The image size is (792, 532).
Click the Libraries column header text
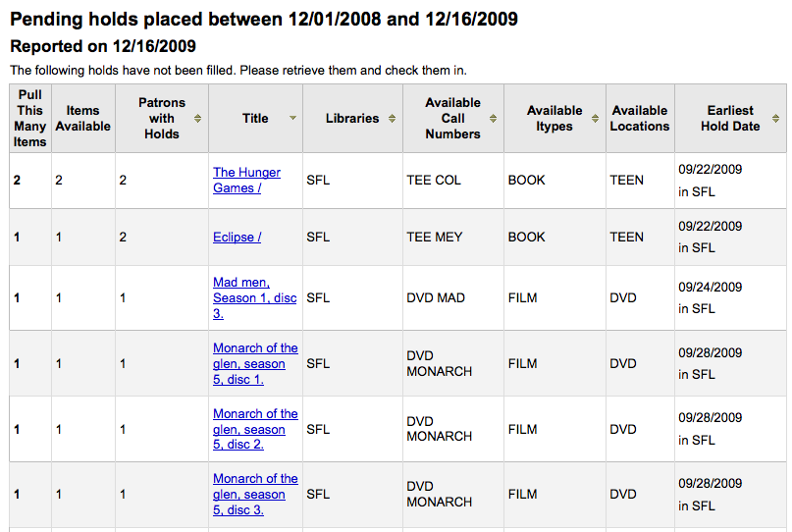point(352,118)
